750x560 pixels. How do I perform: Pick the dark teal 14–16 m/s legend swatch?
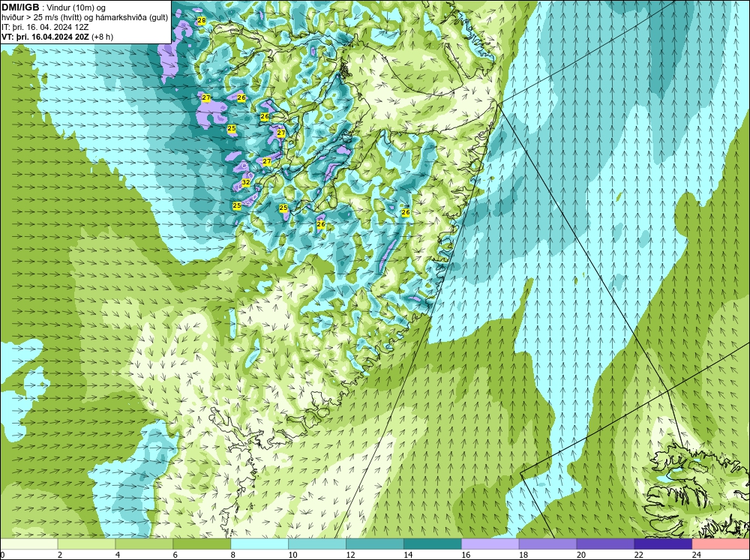pyautogui.click(x=433, y=544)
